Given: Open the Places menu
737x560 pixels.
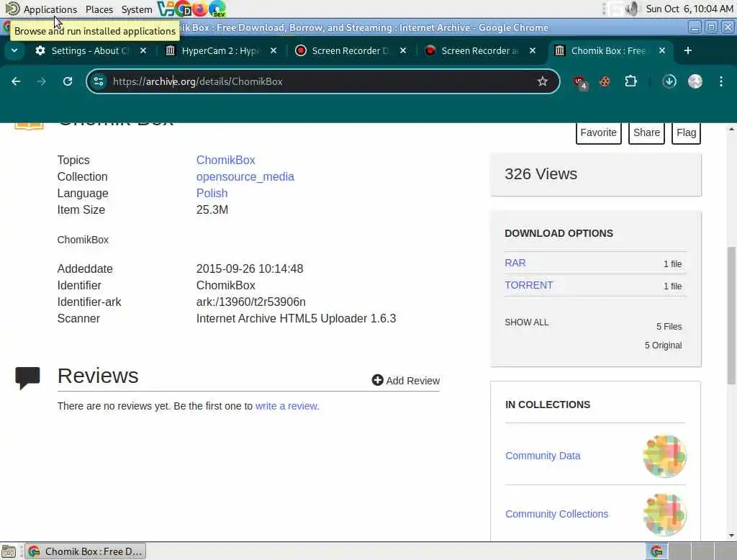Looking at the screenshot, I should click(x=99, y=9).
